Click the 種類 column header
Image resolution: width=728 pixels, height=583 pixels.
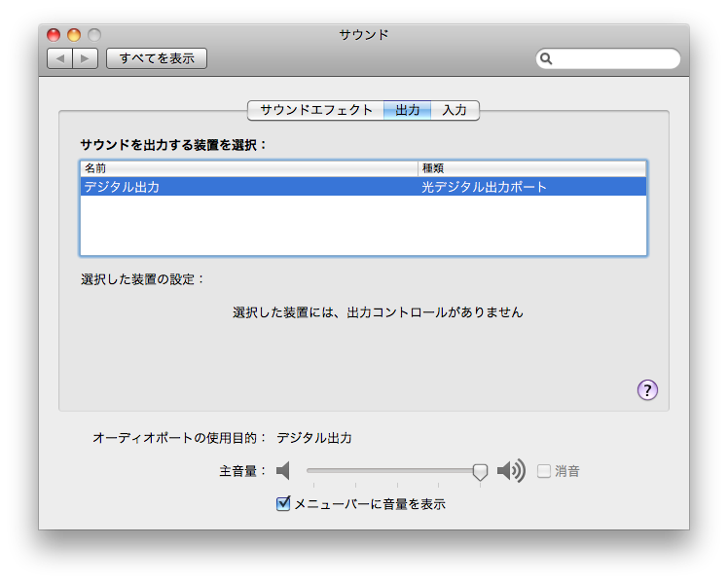532,168
